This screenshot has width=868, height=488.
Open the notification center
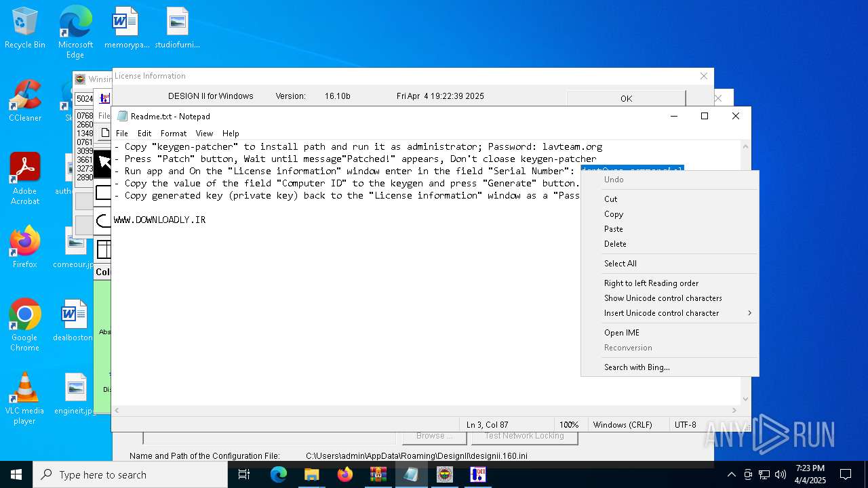[x=846, y=474]
